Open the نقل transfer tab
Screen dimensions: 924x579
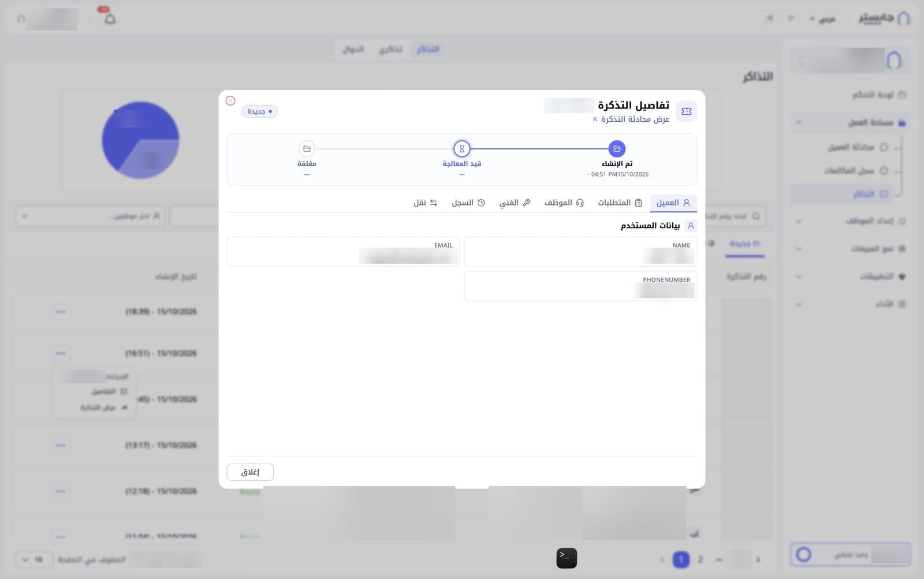[426, 203]
